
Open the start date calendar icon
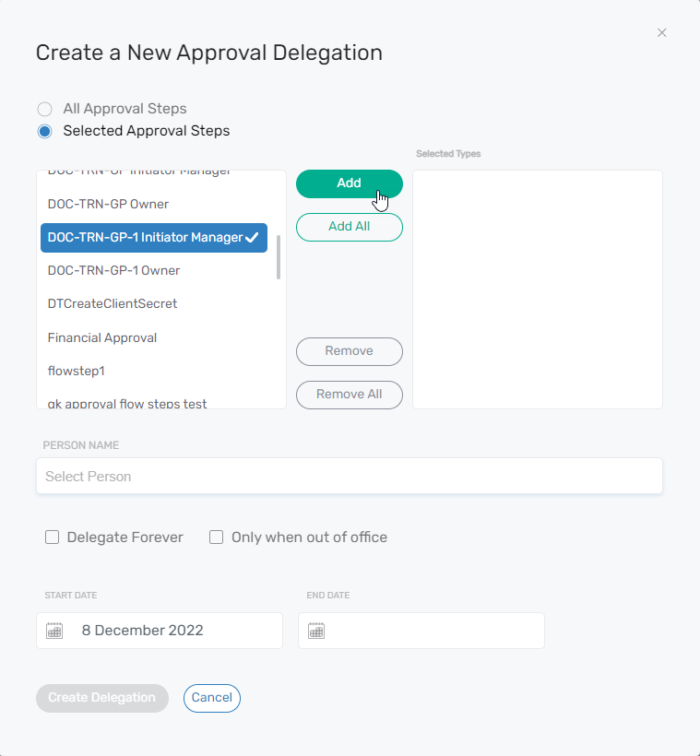[x=53, y=630]
